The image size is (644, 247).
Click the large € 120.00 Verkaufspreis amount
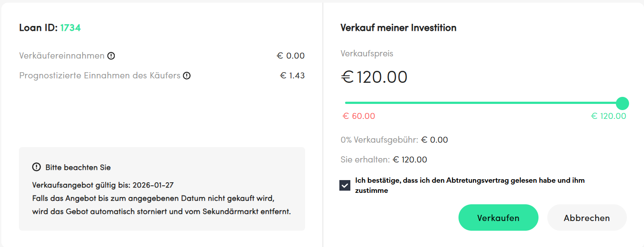tap(374, 77)
